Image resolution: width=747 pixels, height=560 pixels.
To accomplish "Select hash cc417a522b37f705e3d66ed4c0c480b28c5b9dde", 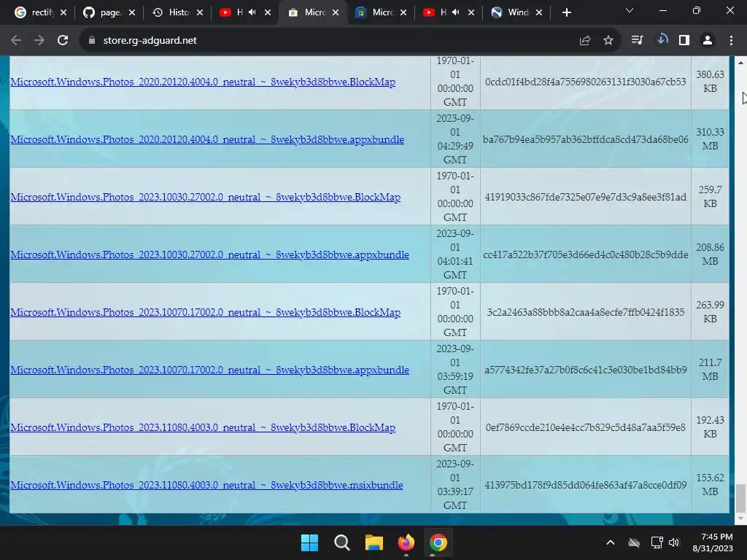I will [x=586, y=254].
